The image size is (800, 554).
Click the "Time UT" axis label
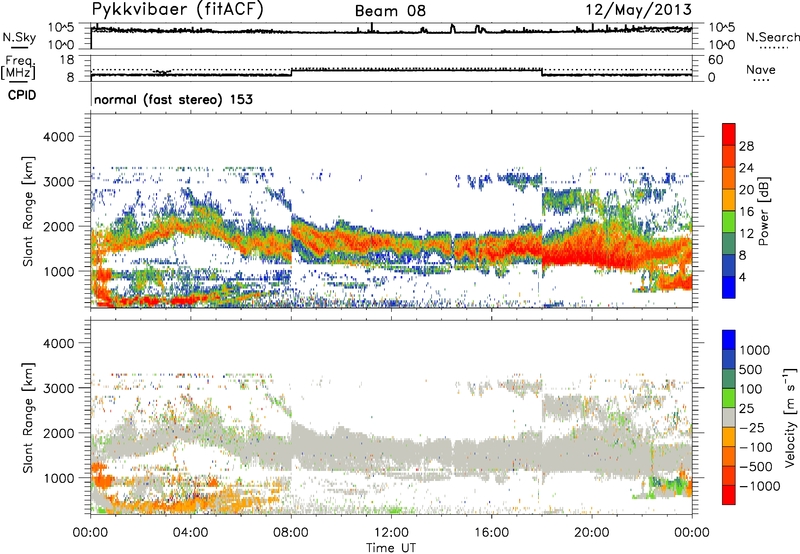tap(391, 547)
